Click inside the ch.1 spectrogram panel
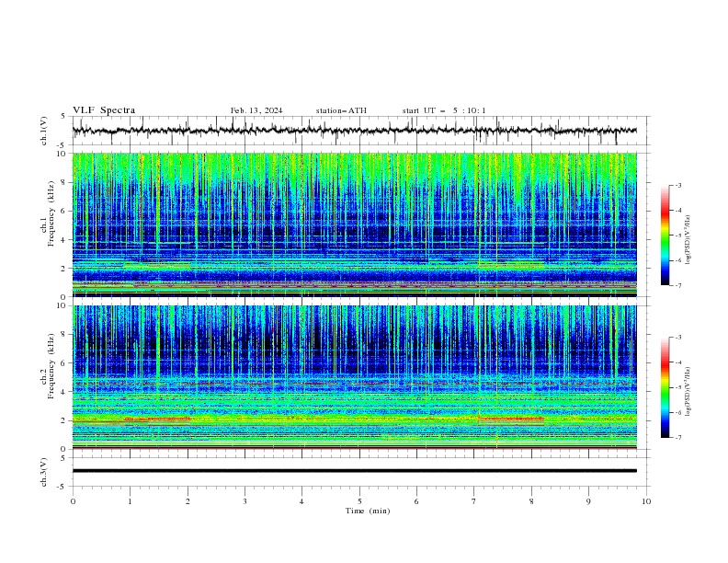The height and width of the screenshot is (563, 728). point(354,224)
